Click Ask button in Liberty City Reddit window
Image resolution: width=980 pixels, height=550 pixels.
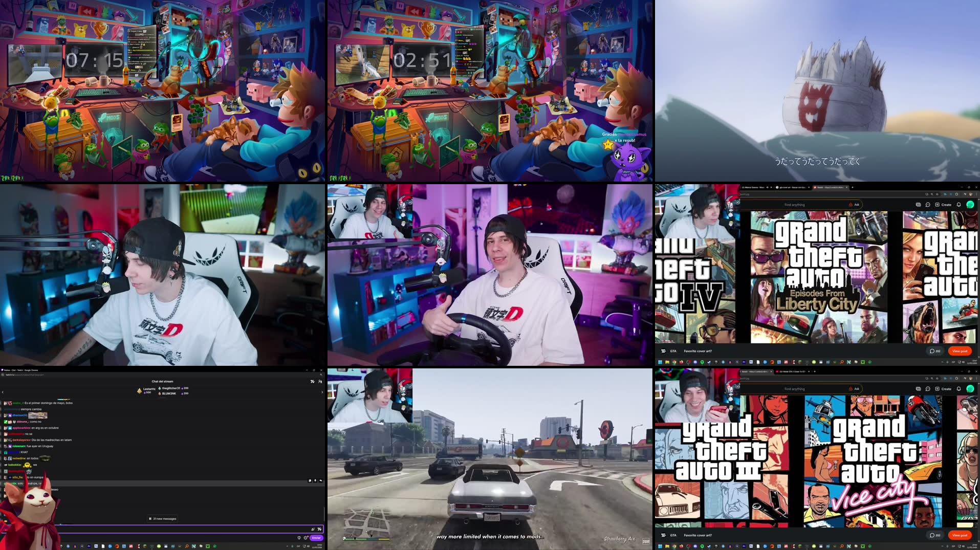tap(855, 205)
